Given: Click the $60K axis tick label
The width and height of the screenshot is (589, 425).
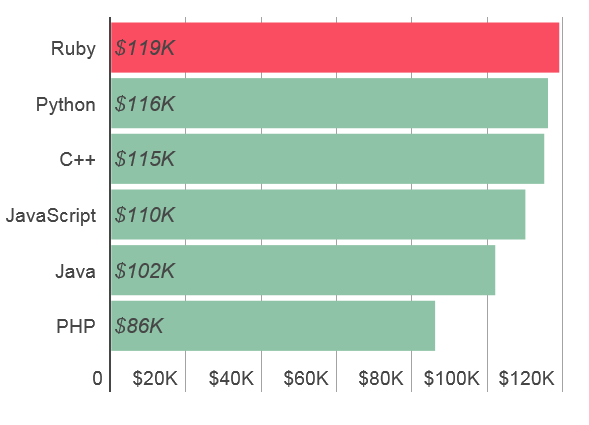Looking at the screenshot, I should click(306, 378).
